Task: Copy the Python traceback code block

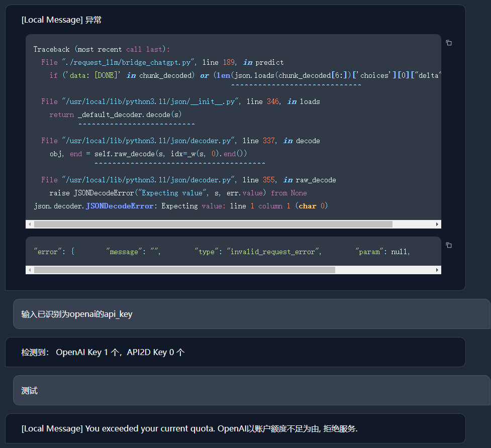Action: [448, 43]
